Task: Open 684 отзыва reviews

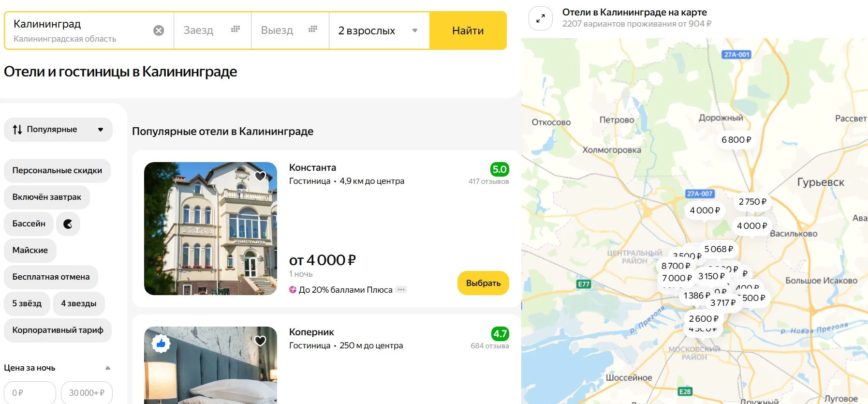Action: point(490,346)
